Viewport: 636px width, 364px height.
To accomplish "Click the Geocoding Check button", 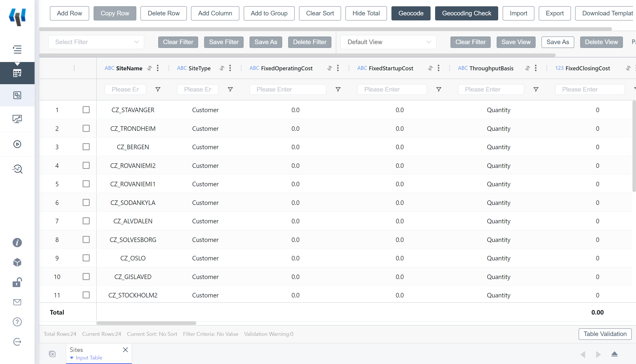I will click(467, 13).
